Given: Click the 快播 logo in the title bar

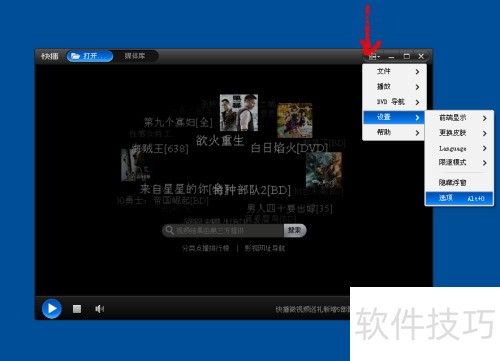Looking at the screenshot, I should 50,56.
